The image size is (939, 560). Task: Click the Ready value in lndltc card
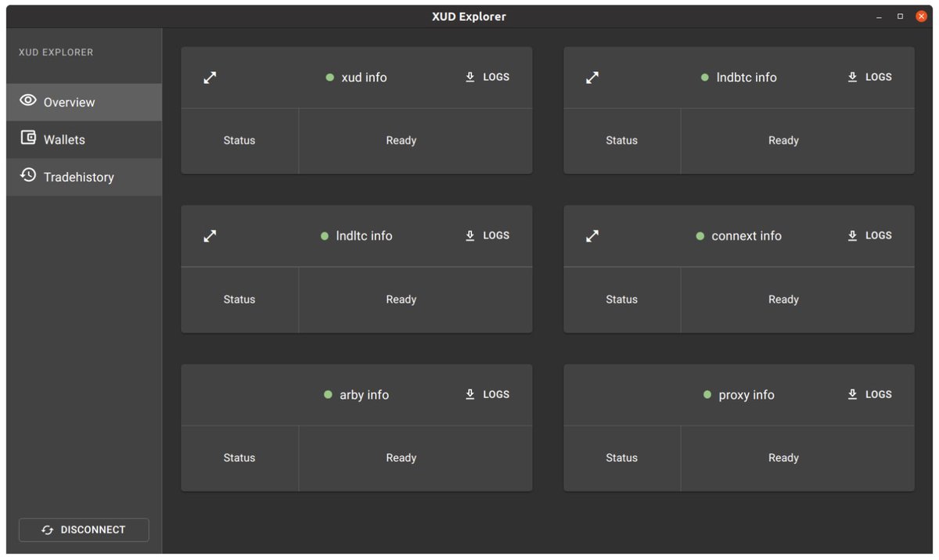(x=401, y=300)
